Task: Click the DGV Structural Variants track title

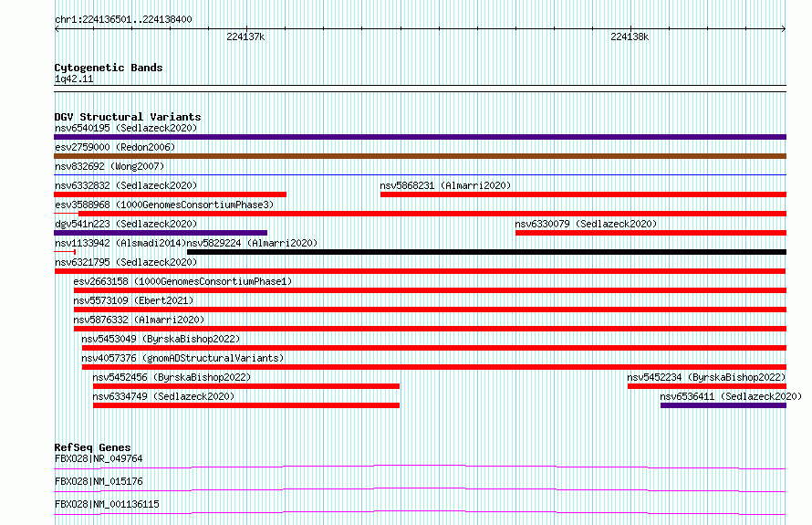Action: pos(128,117)
